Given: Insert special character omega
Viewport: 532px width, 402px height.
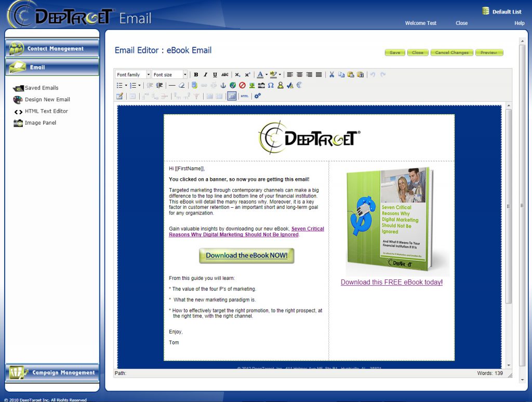Looking at the screenshot, I should (x=271, y=86).
